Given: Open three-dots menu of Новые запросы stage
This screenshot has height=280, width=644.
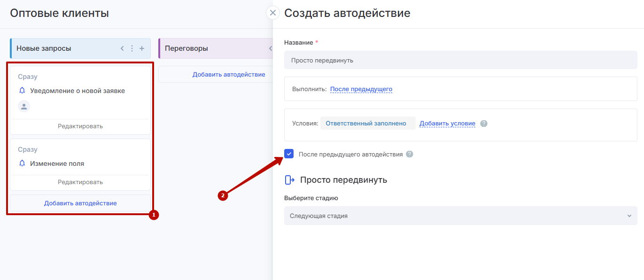Looking at the screenshot, I should pyautogui.click(x=132, y=48).
